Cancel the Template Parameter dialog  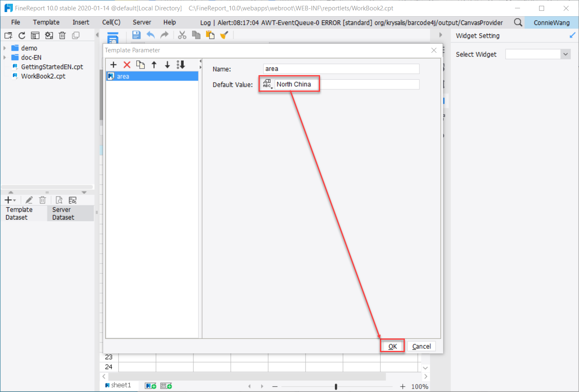click(421, 346)
